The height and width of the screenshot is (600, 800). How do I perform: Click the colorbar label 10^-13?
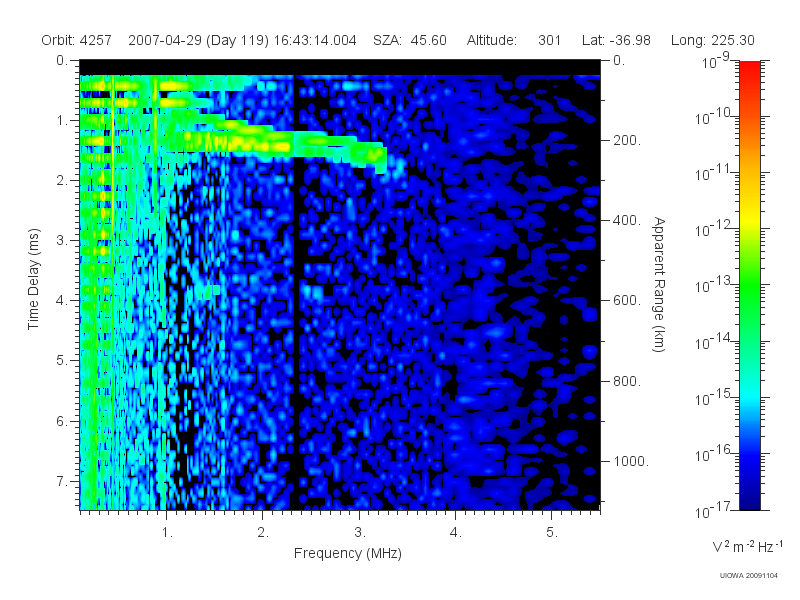[x=713, y=285]
